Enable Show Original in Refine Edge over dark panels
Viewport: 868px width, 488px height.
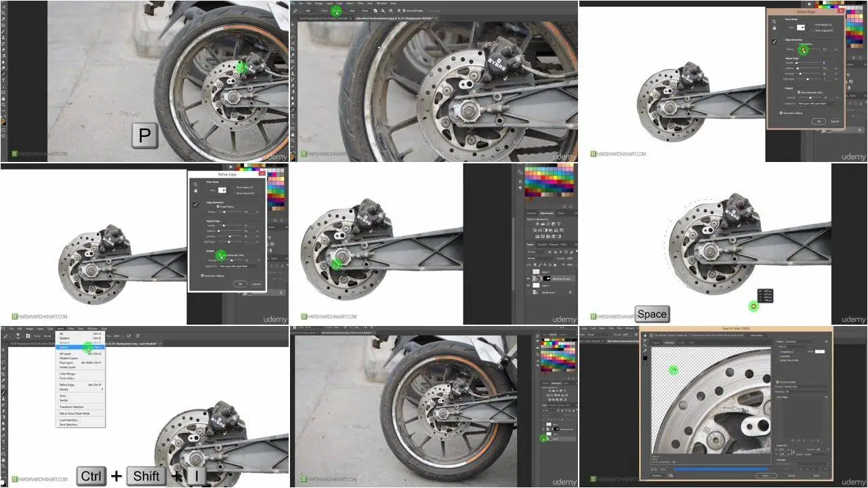pyautogui.click(x=813, y=30)
